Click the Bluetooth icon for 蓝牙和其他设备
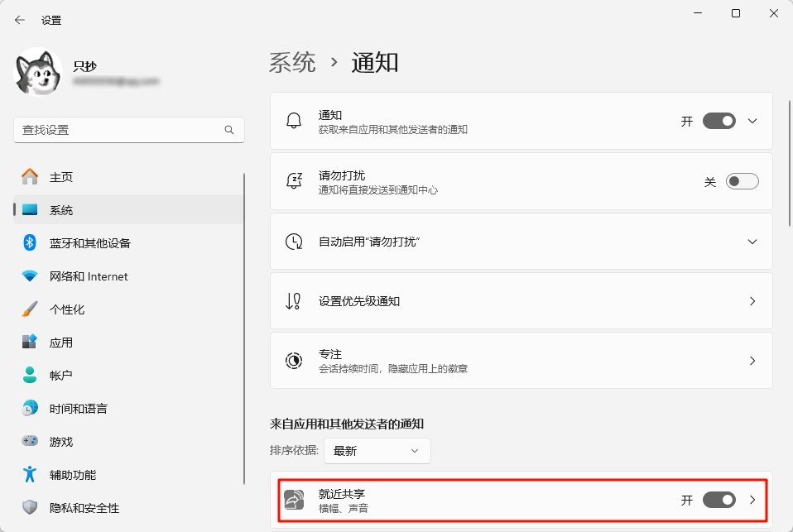The width and height of the screenshot is (793, 532). click(x=30, y=243)
